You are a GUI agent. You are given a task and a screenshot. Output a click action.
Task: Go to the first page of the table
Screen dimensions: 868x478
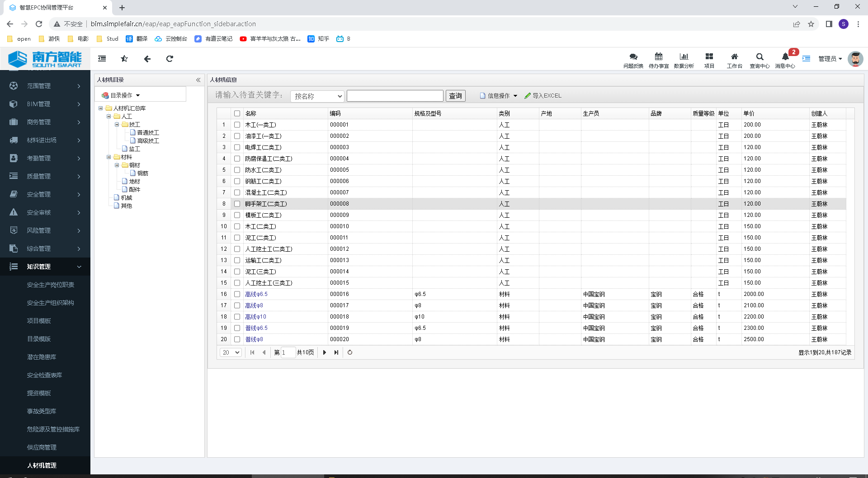pyautogui.click(x=252, y=352)
